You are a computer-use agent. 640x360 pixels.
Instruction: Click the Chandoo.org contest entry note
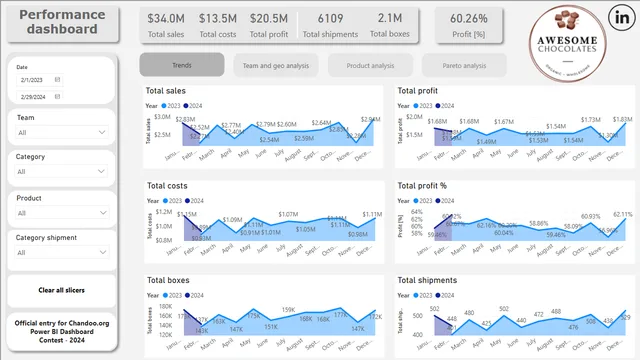(x=62, y=331)
